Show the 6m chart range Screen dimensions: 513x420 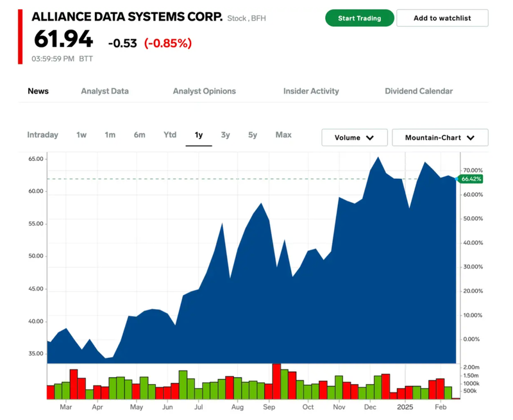click(139, 135)
